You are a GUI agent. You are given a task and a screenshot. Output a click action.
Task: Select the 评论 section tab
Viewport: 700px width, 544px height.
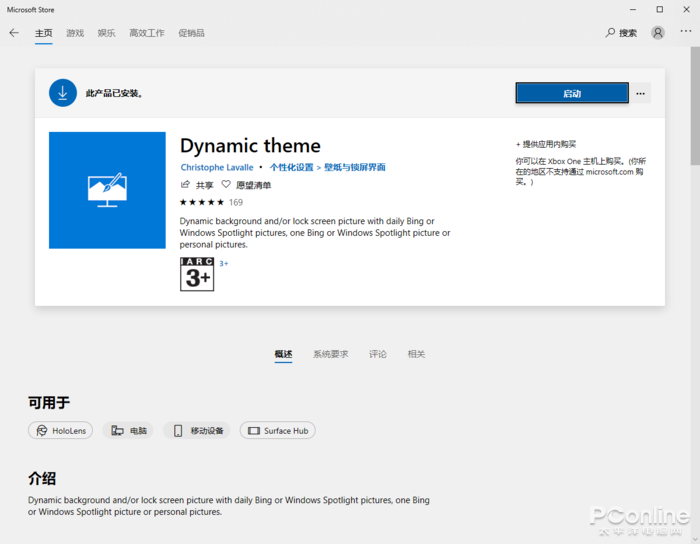click(378, 354)
